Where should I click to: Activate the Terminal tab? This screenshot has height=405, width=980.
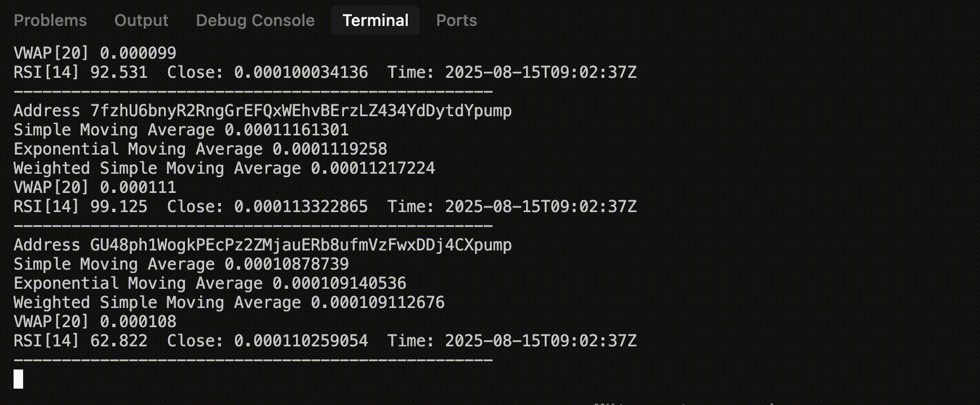tap(376, 20)
